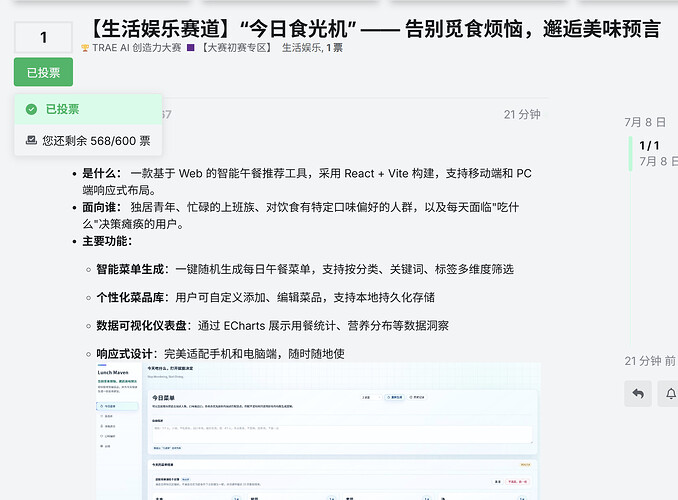The image size is (678, 500).
Task: Open the 生活娱乐 tag link
Action: click(303, 48)
